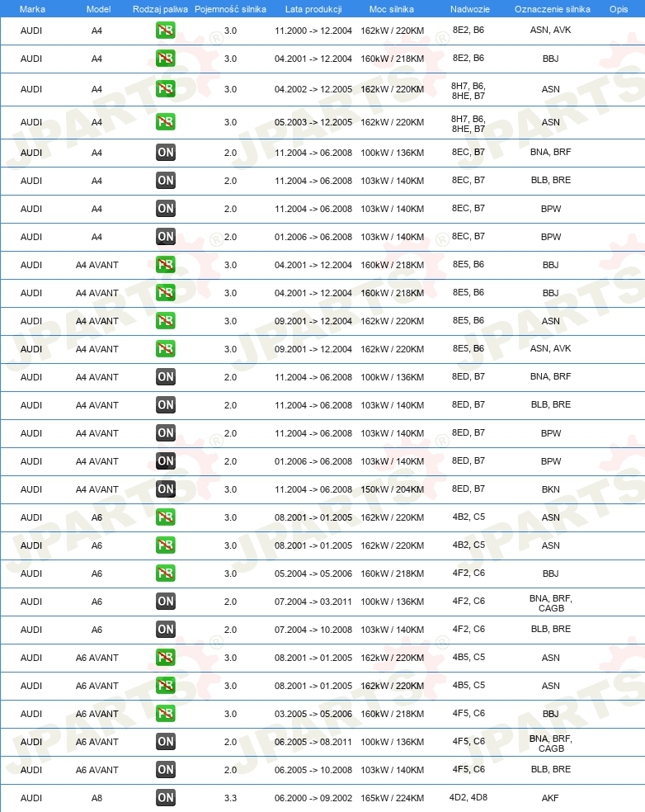This screenshot has width=645, height=812.
Task: Select 4F2, C6 in the A6 BBJ row
Action: [x=468, y=573]
